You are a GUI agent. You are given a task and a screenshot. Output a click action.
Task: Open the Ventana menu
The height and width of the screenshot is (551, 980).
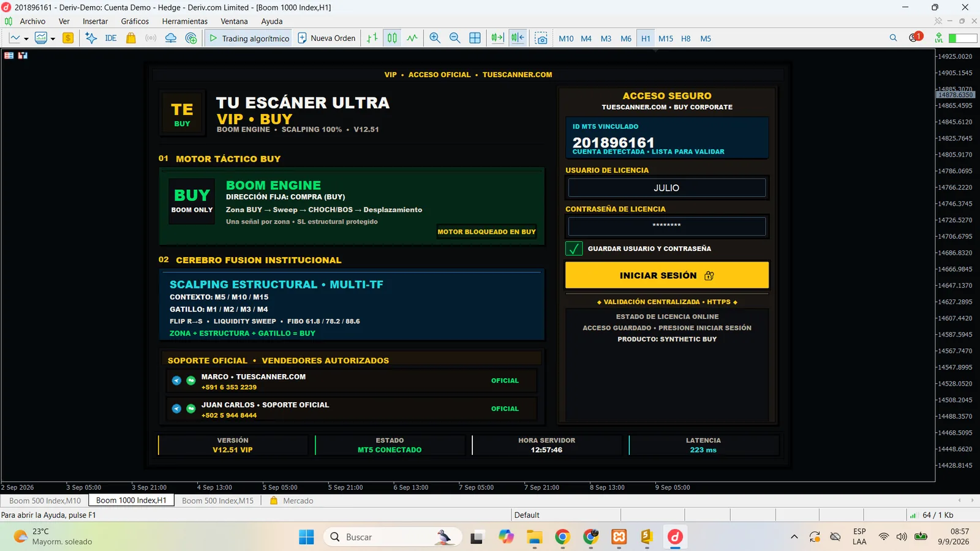click(x=234, y=21)
